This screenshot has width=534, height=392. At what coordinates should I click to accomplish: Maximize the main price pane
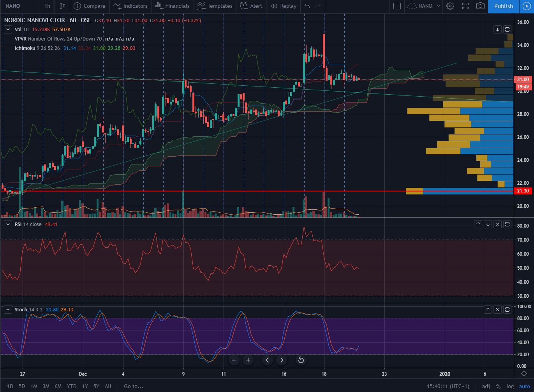click(x=507, y=29)
